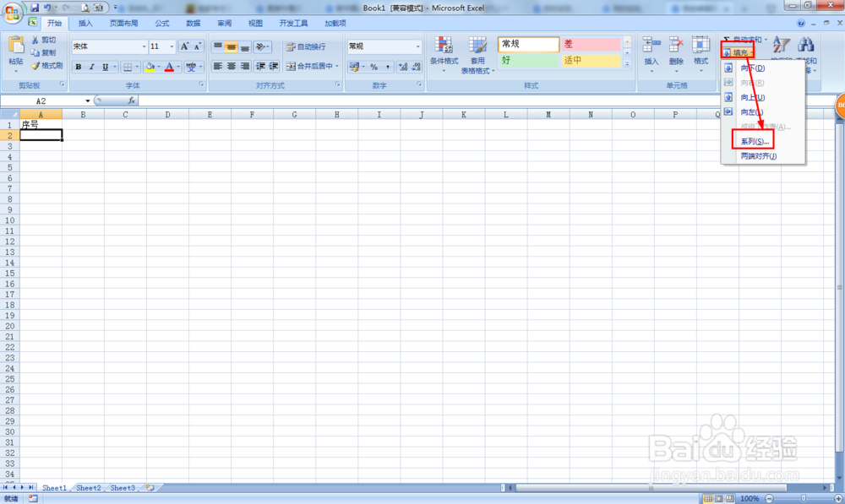The image size is (845, 504).
Task: Copy selection using 复制
Action: coord(44,53)
